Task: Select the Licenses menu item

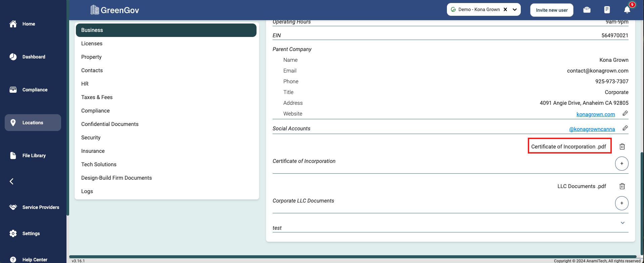Action: coord(92,44)
